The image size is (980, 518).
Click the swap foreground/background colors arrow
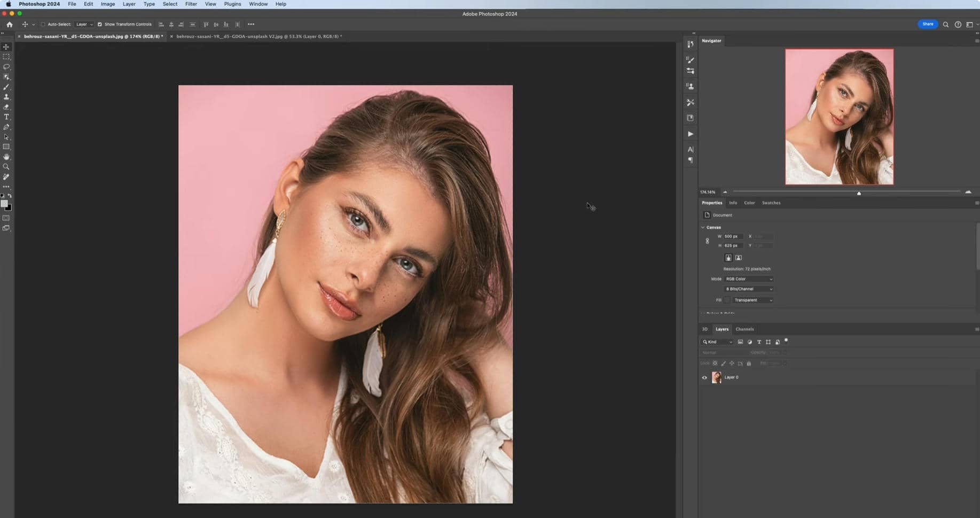coord(10,196)
